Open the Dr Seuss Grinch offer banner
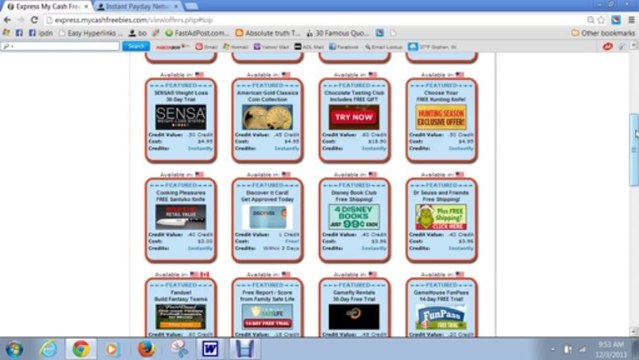This screenshot has height=360, width=639. click(441, 217)
